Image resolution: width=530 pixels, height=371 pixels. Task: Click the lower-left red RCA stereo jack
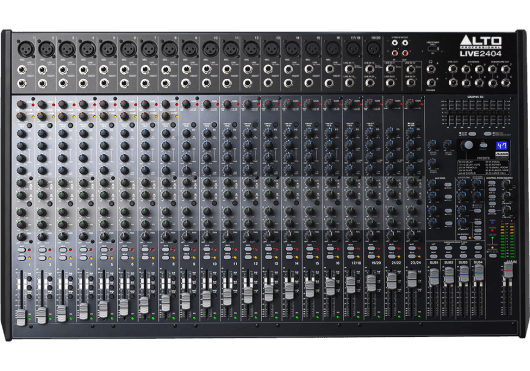pyautogui.click(x=395, y=53)
